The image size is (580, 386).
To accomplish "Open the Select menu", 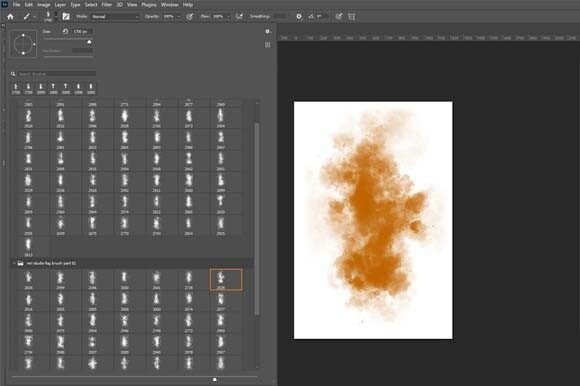I will coord(91,5).
